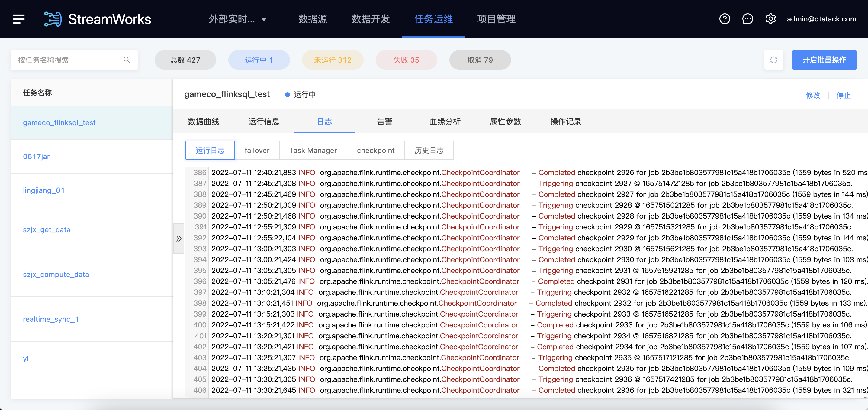The height and width of the screenshot is (410, 868).
Task: Filter by 失败 35 status
Action: point(407,60)
